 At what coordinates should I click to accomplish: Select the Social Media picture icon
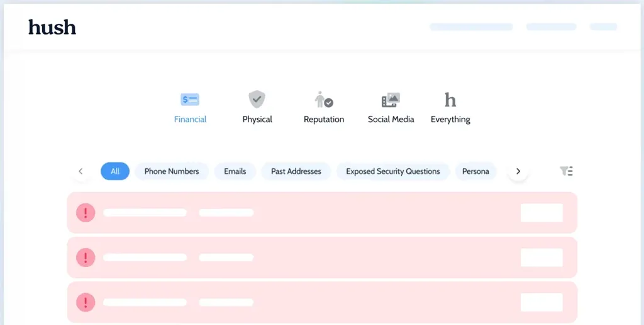point(391,100)
